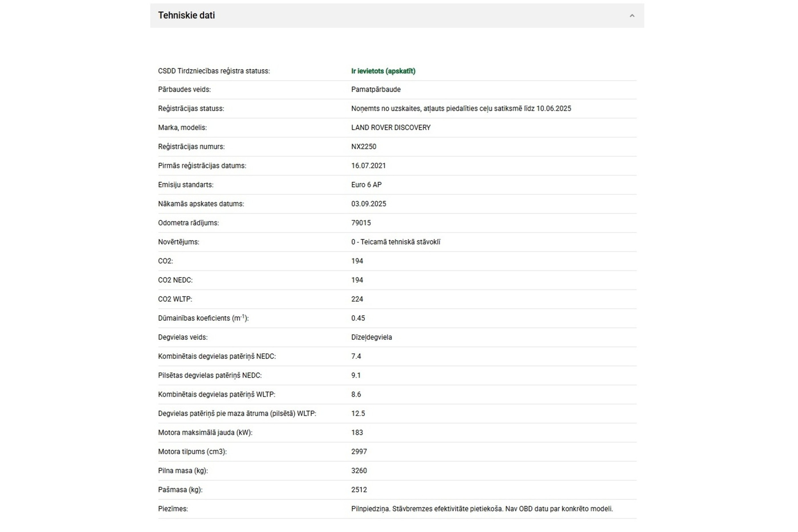
Task: Select engine power value 183
Action: tap(357, 433)
